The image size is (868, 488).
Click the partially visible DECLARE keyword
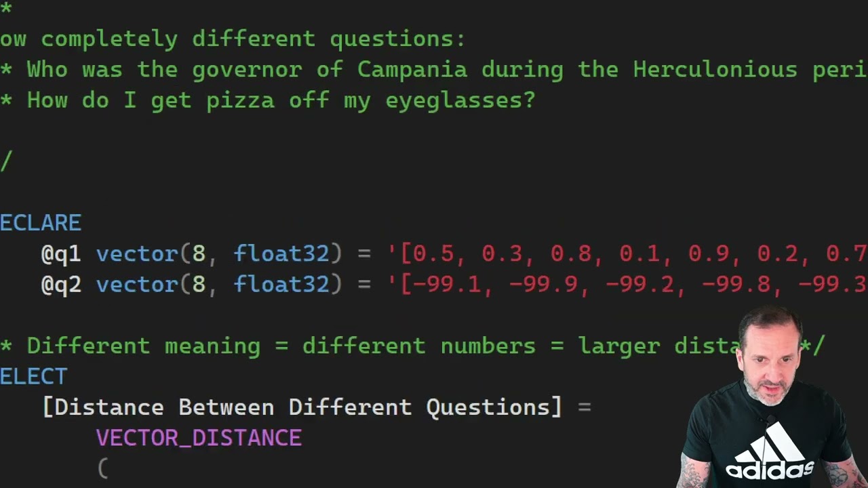coord(40,223)
